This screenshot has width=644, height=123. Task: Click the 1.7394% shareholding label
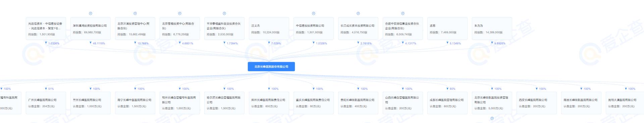pyautogui.click(x=232, y=43)
